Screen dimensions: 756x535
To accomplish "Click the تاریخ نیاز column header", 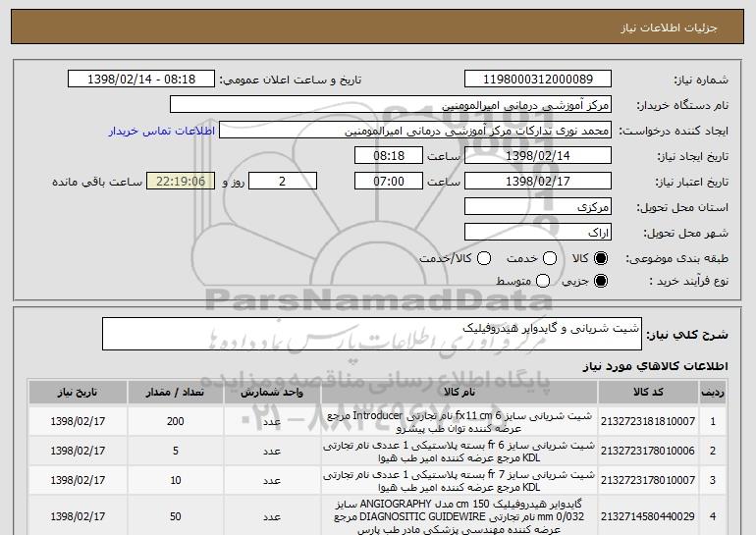I will pos(78,392).
